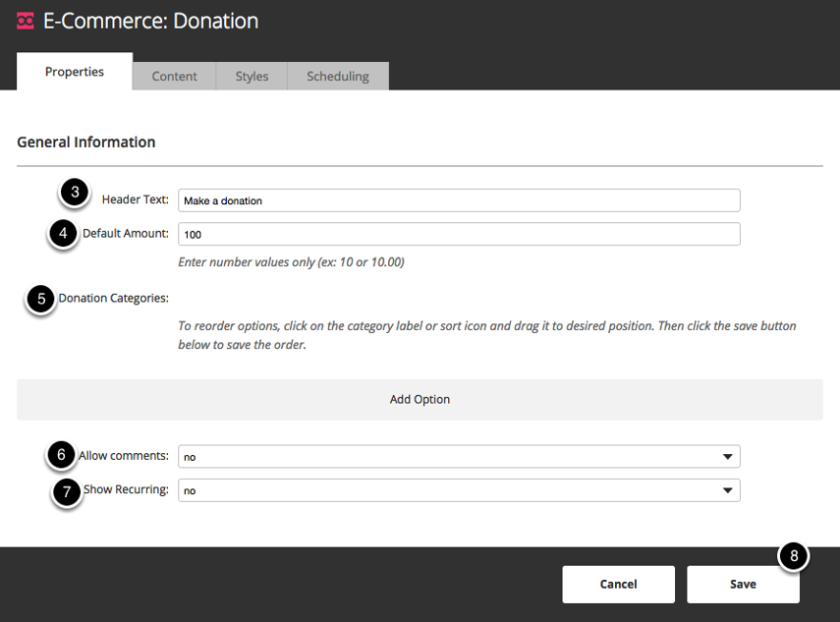This screenshot has height=622, width=840.
Task: Click the pink E-Commerce logo icon
Action: point(26,21)
